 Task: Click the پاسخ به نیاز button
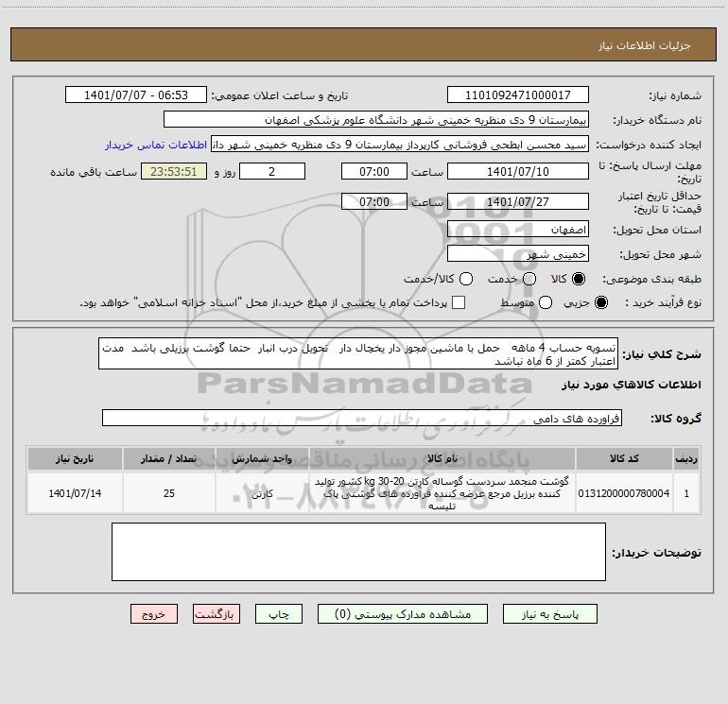tap(549, 614)
